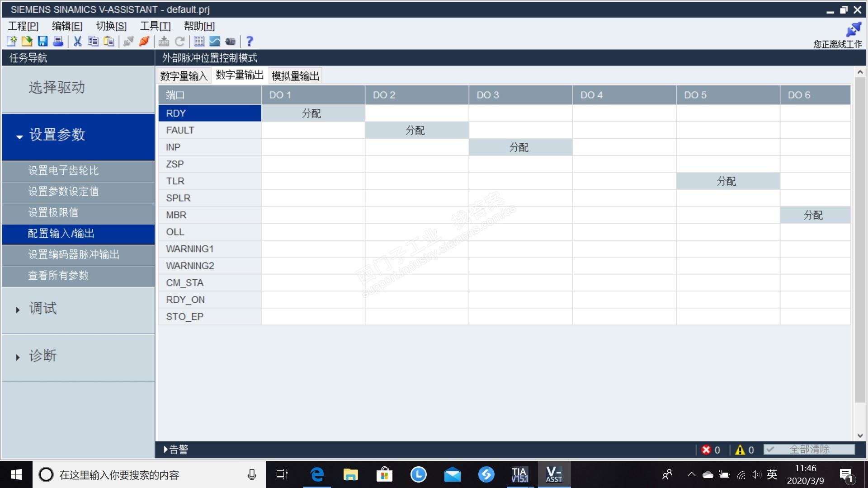Click the cut scissors icon
Screen dimensions: 868x488
click(x=77, y=42)
